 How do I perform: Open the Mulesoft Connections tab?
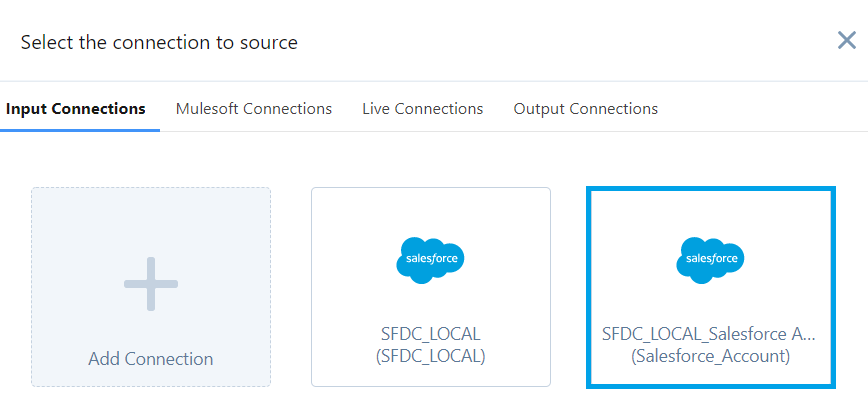point(254,109)
